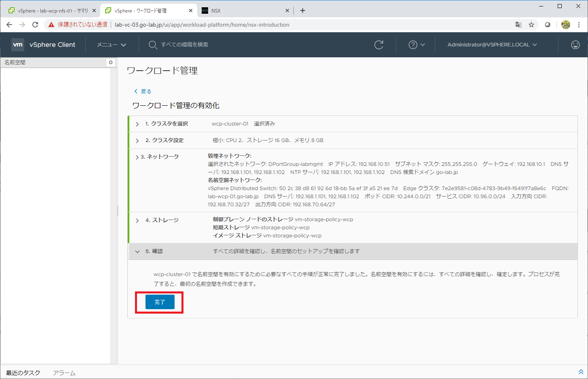Collapse step 5 確認
This screenshot has width=588, height=379.
(x=137, y=251)
